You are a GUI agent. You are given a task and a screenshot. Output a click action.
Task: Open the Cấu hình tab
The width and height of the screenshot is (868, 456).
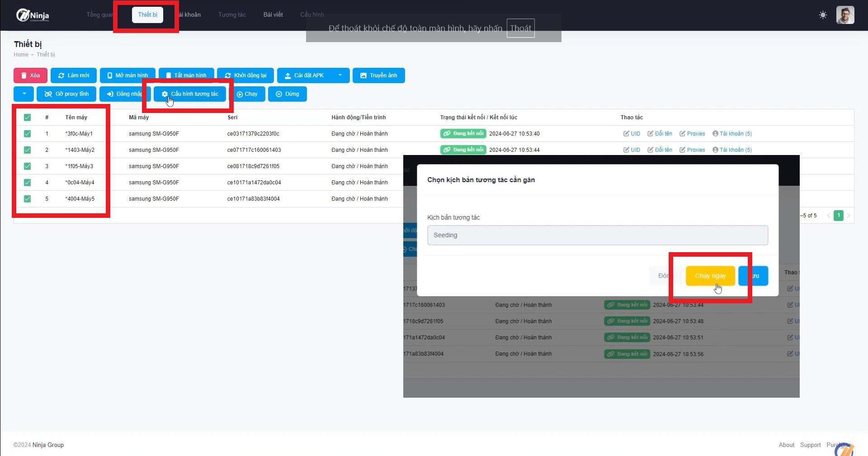pos(312,15)
